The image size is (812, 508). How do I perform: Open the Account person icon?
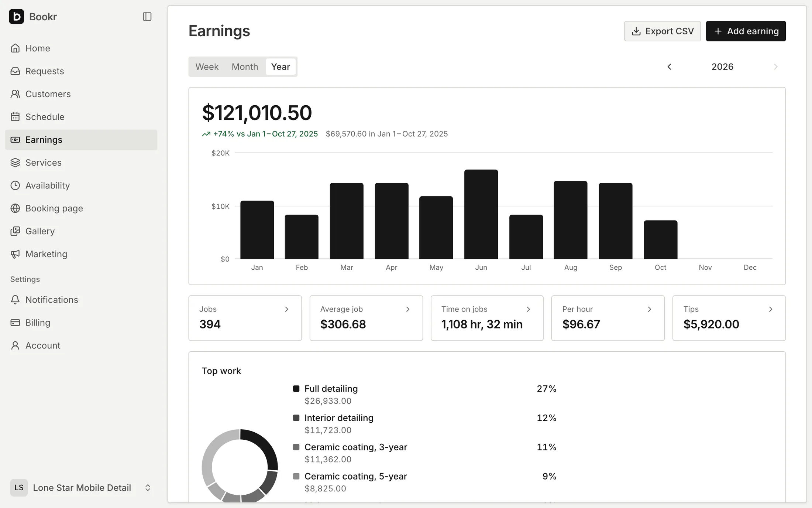[x=15, y=345]
